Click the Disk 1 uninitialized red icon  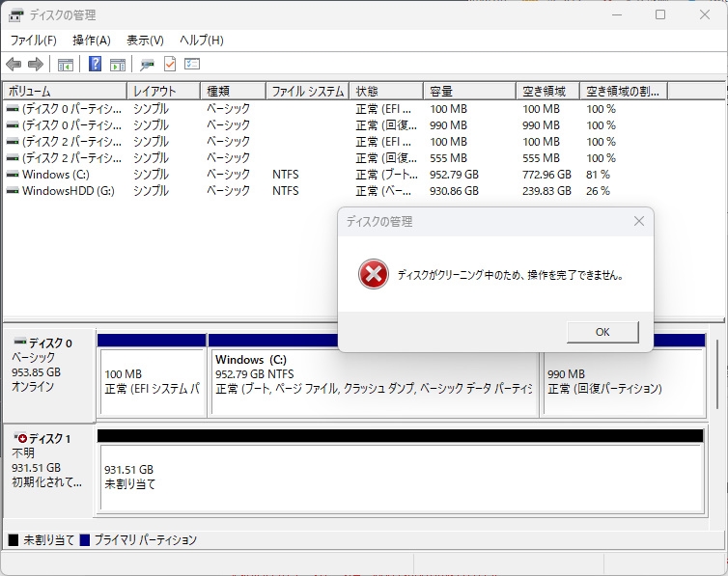point(20,437)
